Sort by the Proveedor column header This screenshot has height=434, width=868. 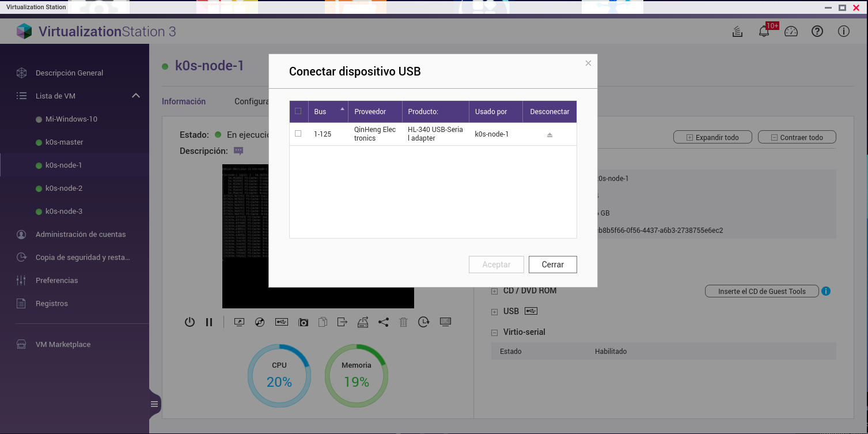(x=375, y=112)
